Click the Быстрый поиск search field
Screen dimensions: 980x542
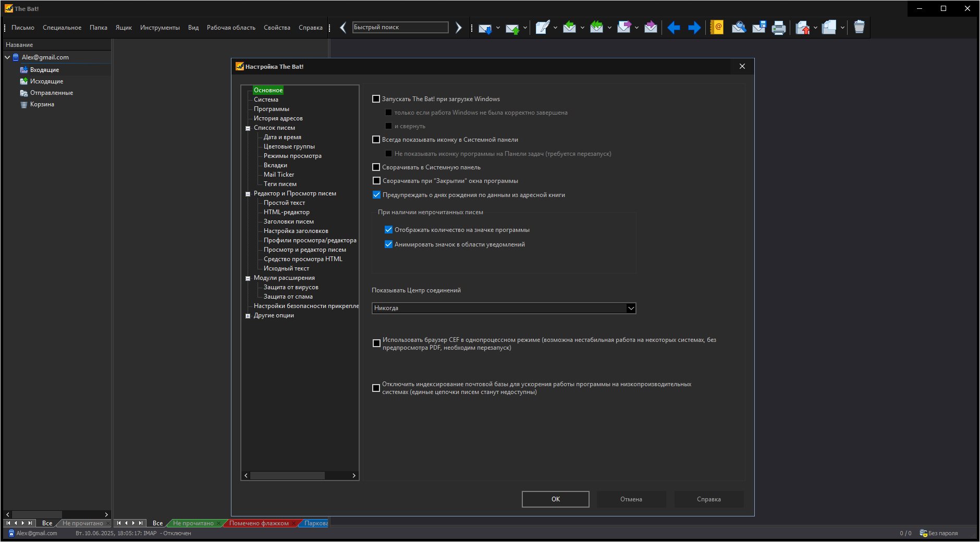(400, 27)
